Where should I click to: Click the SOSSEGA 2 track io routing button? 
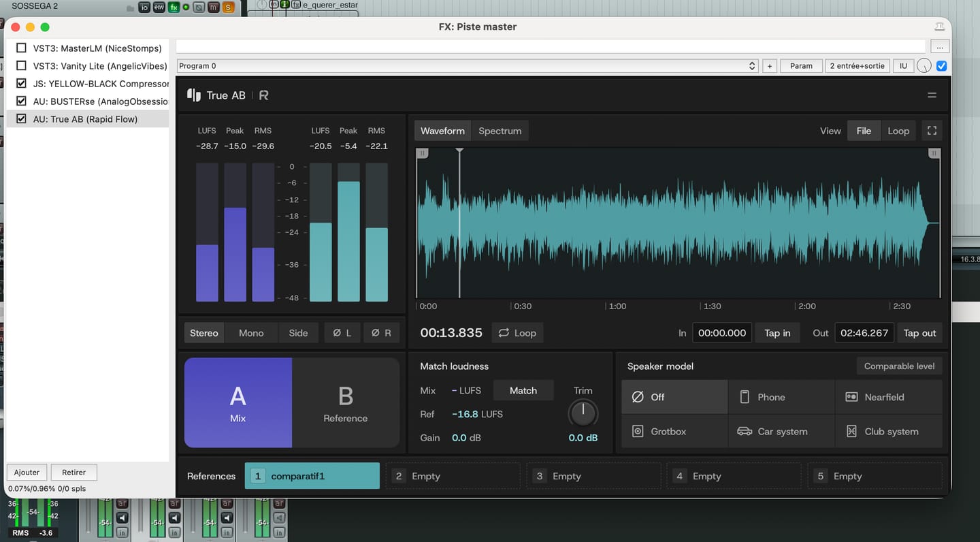(144, 7)
